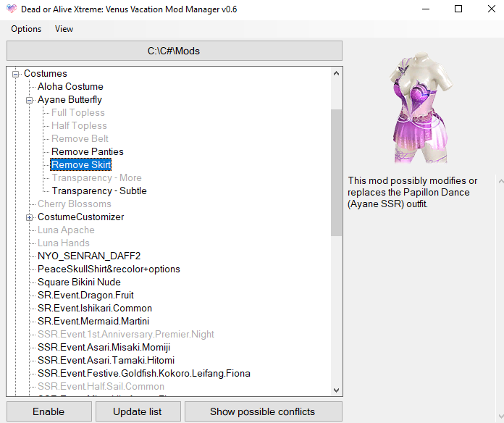504x423 pixels.
Task: Select the Aloha Costume mod
Action: click(70, 86)
